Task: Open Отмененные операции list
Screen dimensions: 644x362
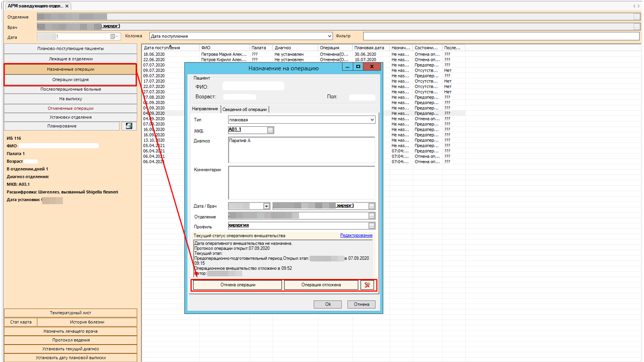Action: click(70, 108)
